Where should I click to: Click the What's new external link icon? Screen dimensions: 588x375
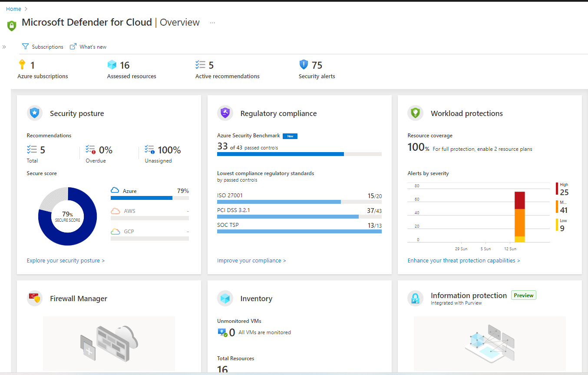[x=73, y=46]
